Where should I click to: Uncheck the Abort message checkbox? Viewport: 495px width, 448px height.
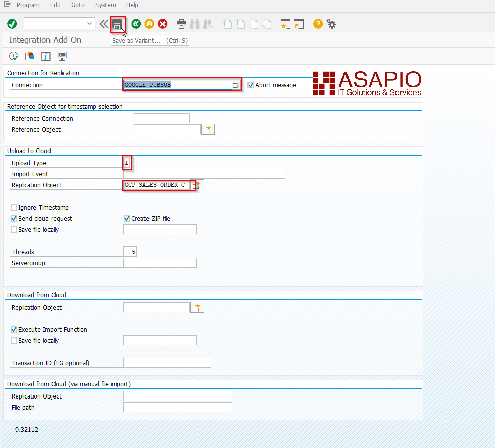coord(251,85)
